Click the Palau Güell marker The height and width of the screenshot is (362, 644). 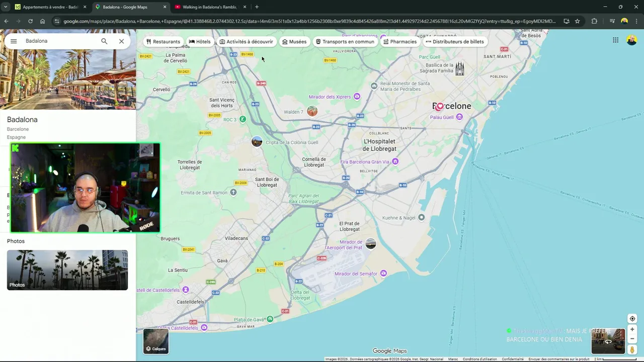[459, 117]
